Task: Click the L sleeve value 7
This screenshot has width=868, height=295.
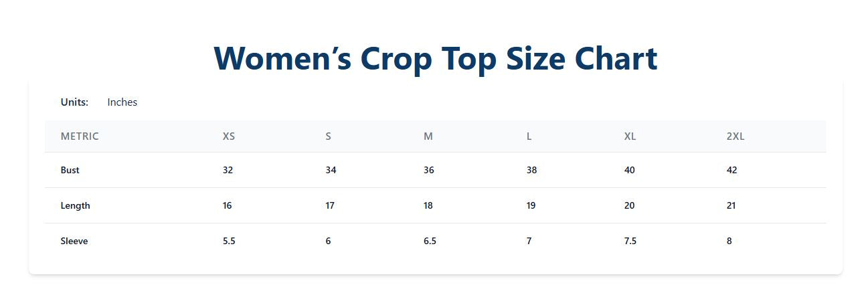Action: pos(529,241)
